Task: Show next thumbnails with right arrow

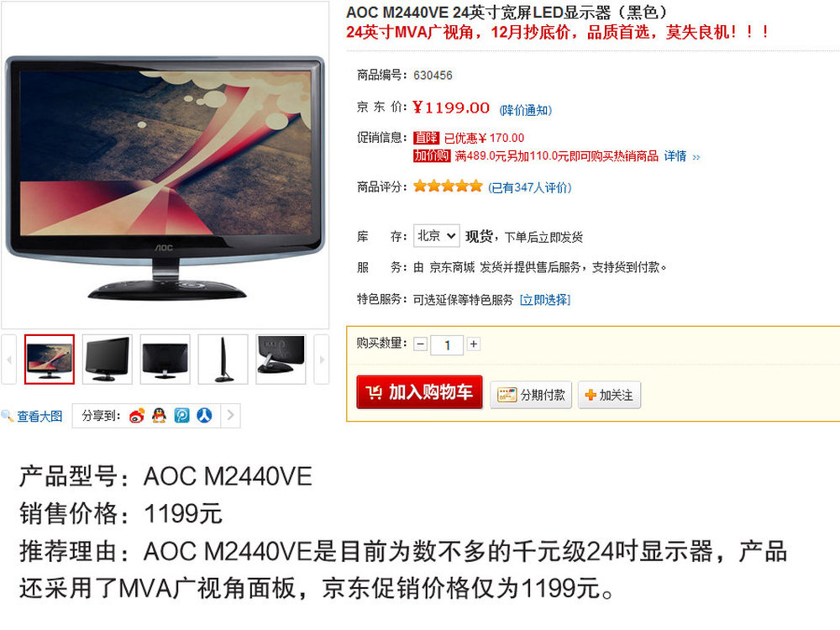Action: [x=322, y=360]
